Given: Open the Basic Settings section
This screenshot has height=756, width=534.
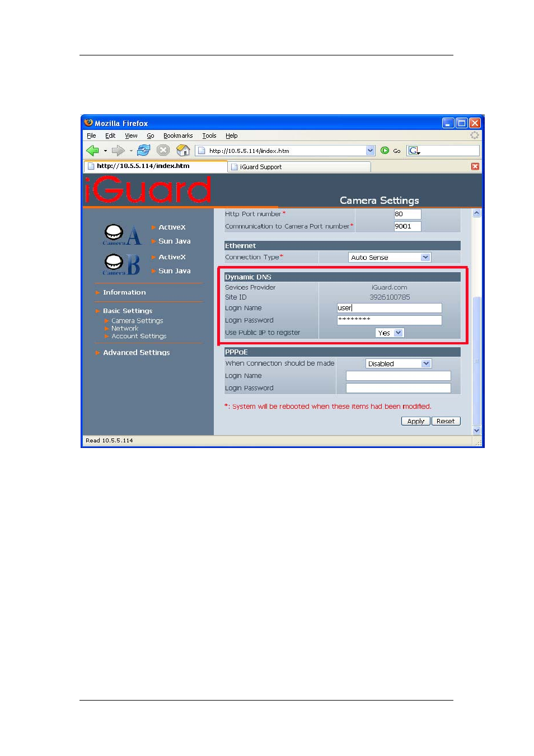Looking at the screenshot, I should point(128,311).
